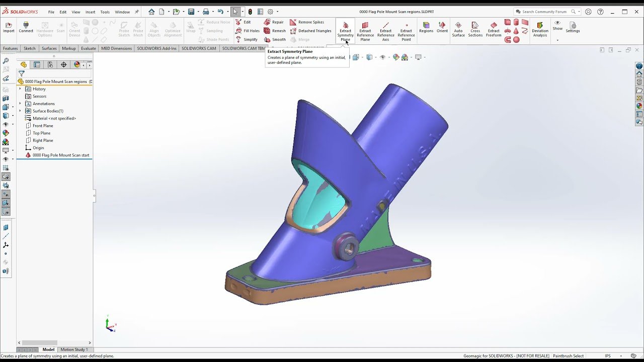Viewport: 644px width, 362px height.
Task: Click the Remesh tool
Action: point(275,31)
